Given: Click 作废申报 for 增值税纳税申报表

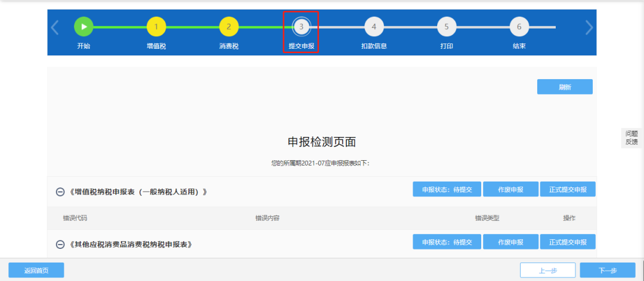Looking at the screenshot, I should tap(510, 189).
